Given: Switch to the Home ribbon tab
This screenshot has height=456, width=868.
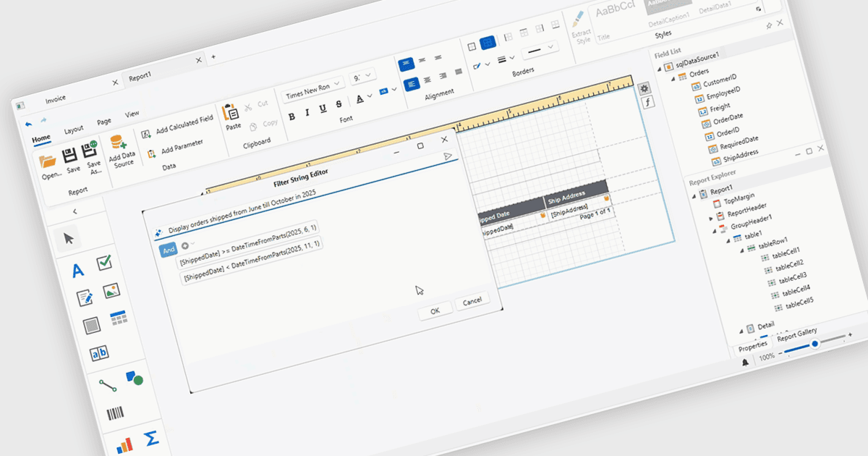Looking at the screenshot, I should tap(41, 138).
